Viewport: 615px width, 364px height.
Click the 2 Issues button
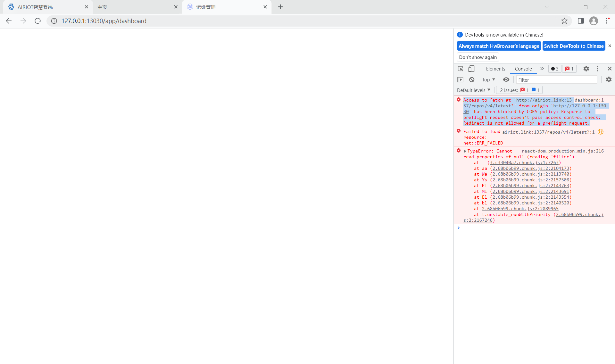pos(519,90)
